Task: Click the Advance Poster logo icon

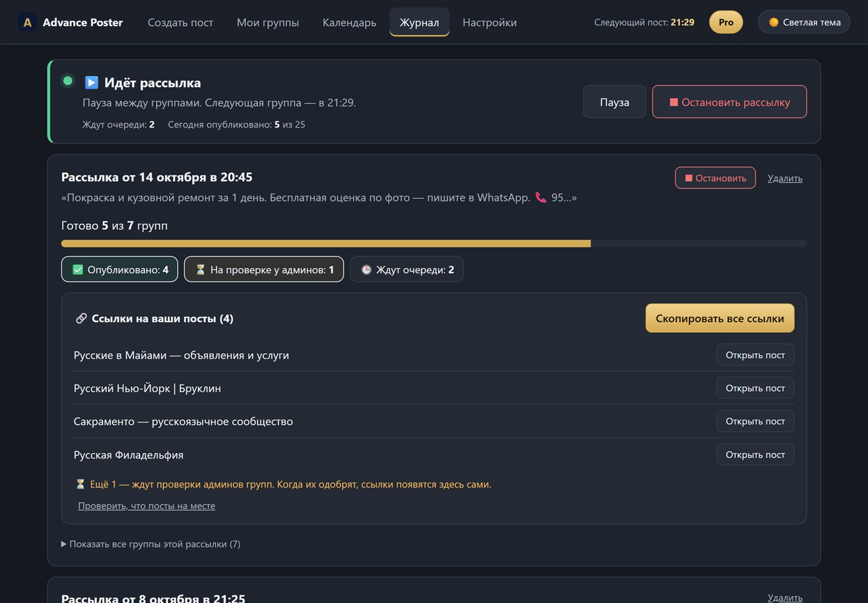Action: click(27, 22)
